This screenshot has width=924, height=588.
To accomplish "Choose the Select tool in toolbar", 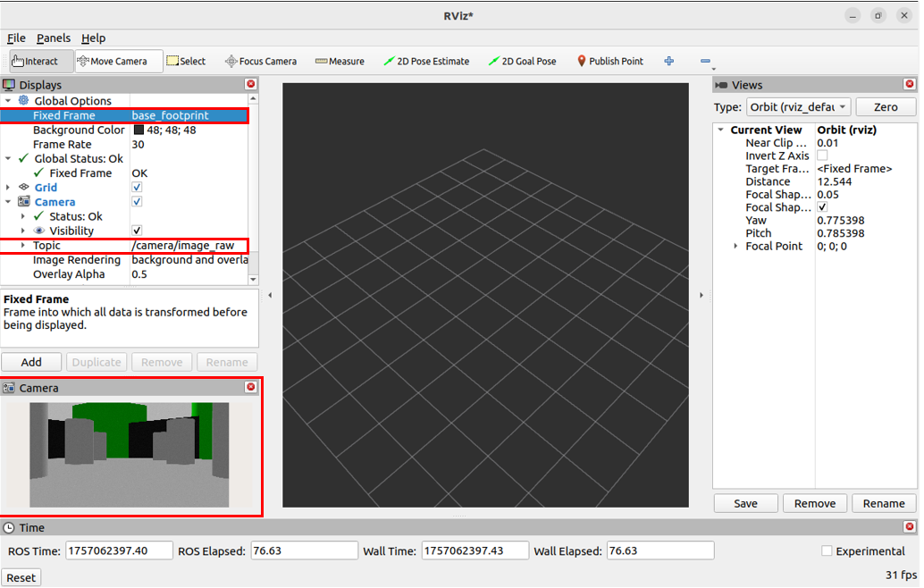I will 186,61.
